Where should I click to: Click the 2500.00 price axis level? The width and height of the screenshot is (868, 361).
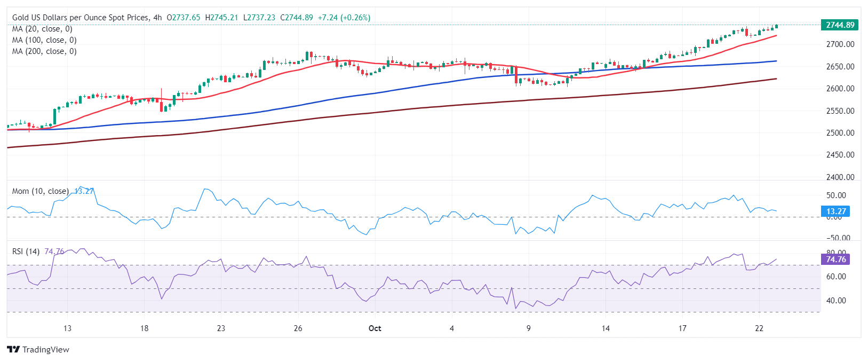[x=840, y=133]
